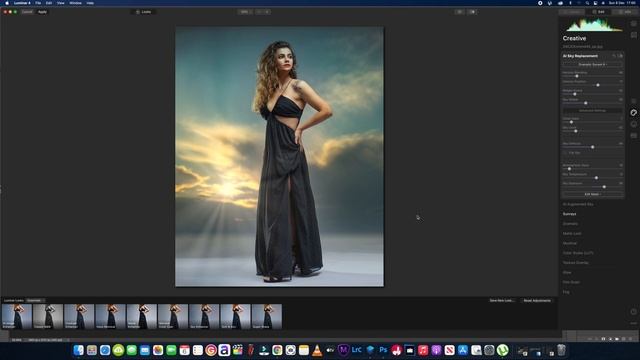Open the Apple menu

coord(7,3)
